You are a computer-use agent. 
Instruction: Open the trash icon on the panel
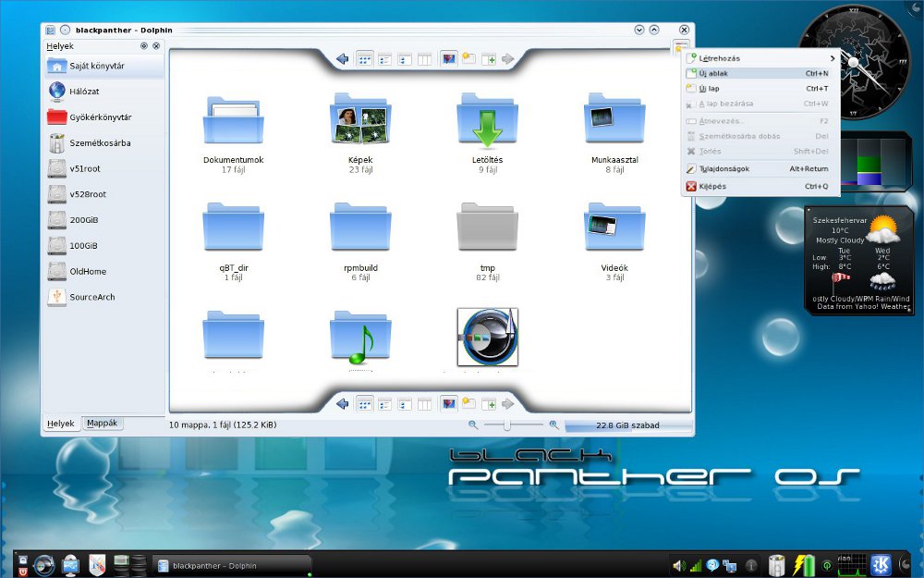click(x=777, y=565)
